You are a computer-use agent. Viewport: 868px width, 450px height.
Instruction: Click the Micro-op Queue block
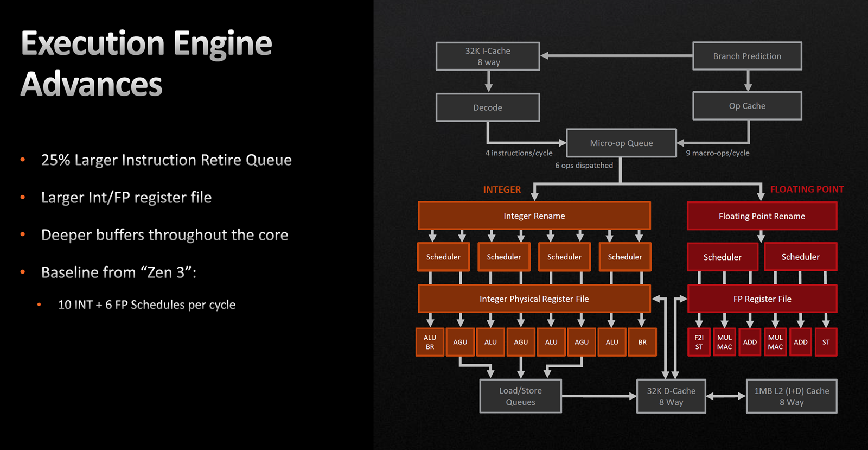(621, 143)
